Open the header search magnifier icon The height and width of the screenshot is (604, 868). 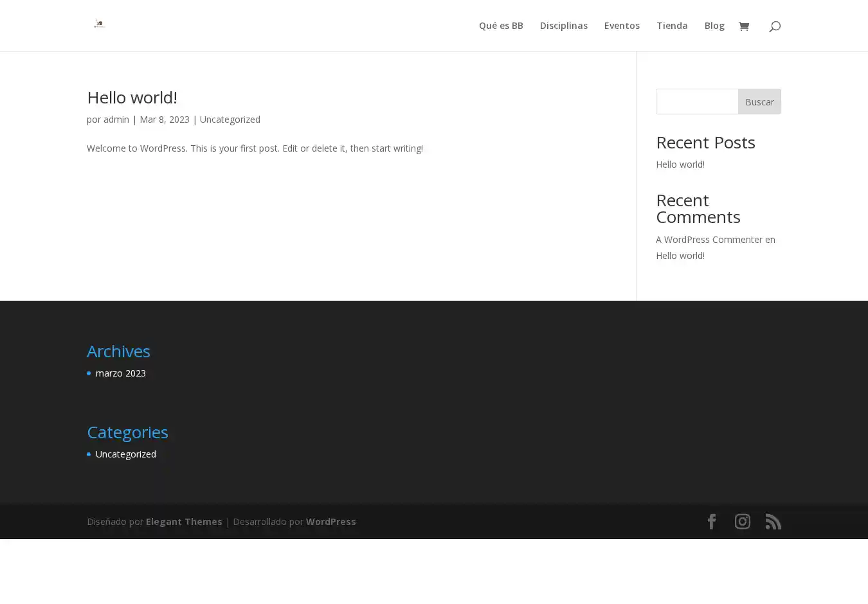click(774, 26)
